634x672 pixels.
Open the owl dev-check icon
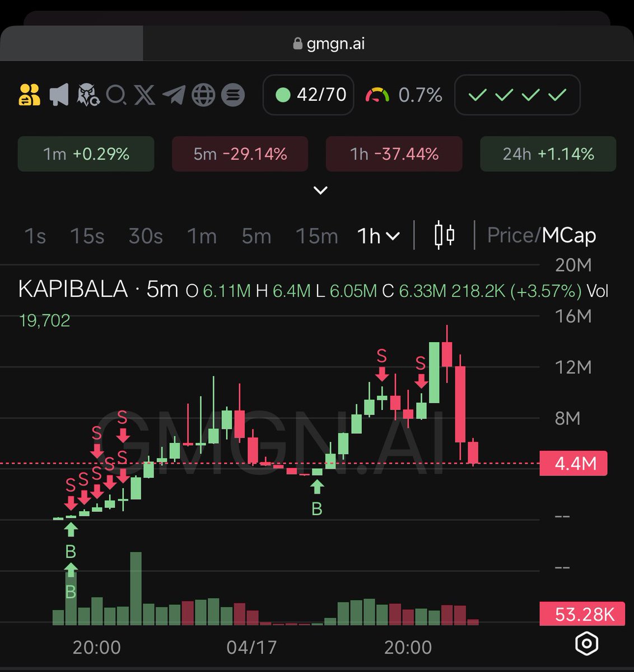point(88,95)
